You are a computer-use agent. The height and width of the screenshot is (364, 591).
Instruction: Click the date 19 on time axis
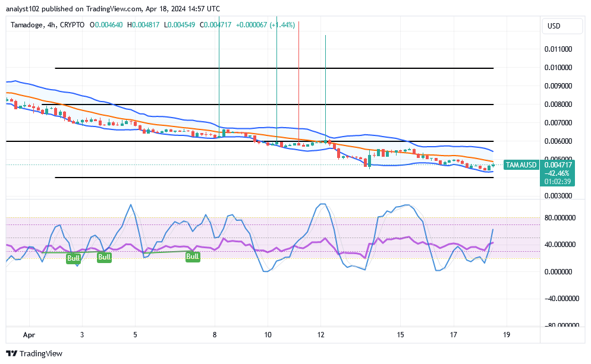tap(507, 335)
